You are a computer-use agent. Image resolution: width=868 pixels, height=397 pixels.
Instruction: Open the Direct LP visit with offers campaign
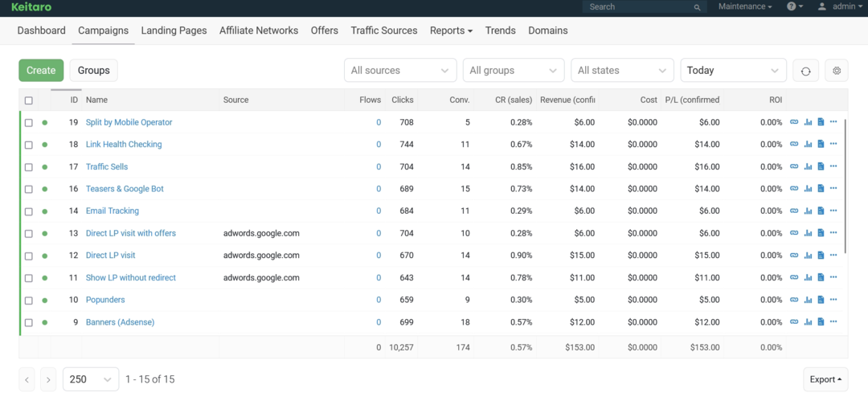coord(130,234)
